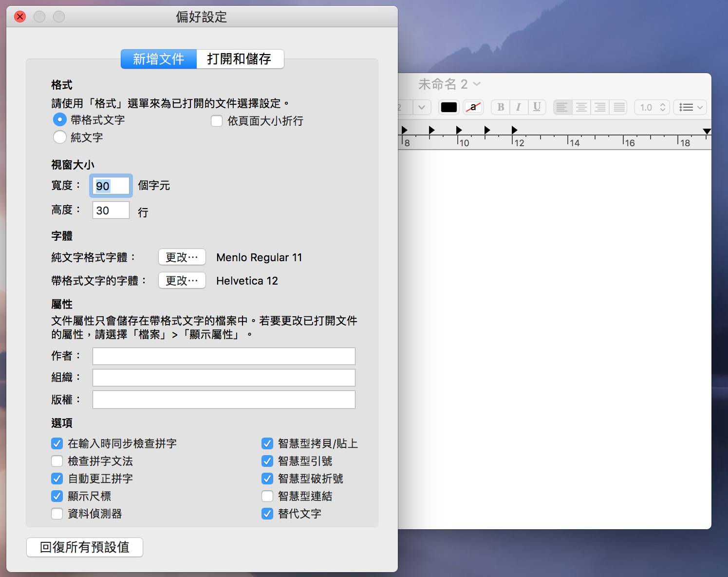Click 更改 button for Helvetica font

tap(182, 281)
